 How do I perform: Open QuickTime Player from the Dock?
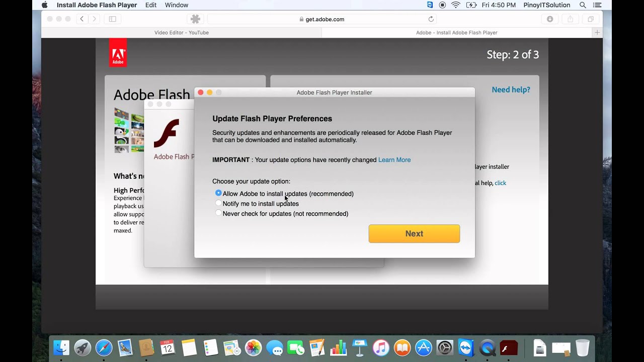[488, 347]
